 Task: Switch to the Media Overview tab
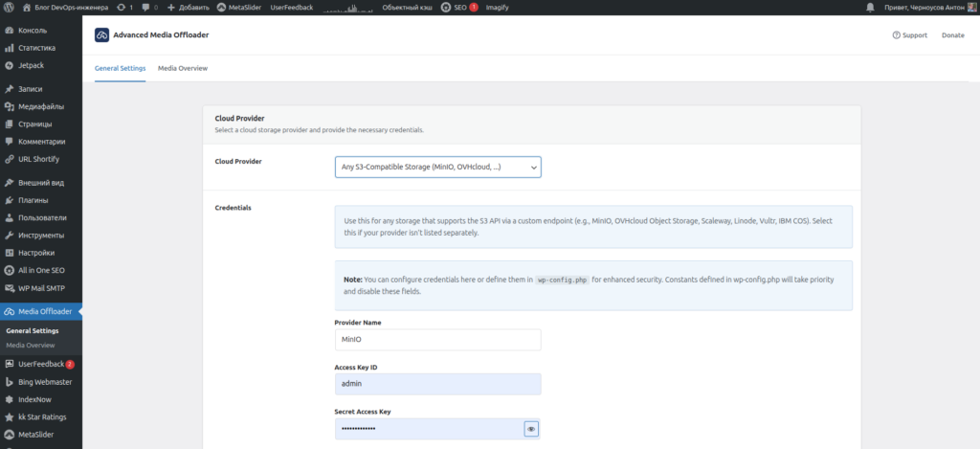[x=183, y=68]
